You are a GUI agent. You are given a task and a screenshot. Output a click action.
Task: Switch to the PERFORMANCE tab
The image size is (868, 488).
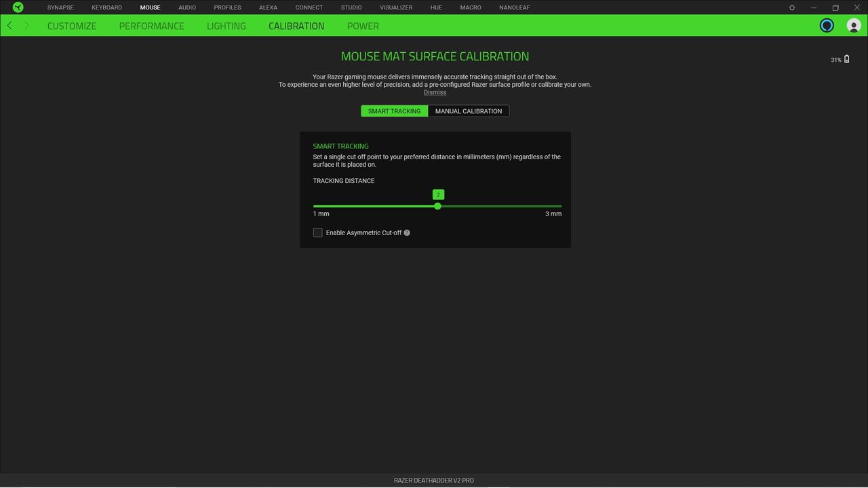click(x=152, y=26)
